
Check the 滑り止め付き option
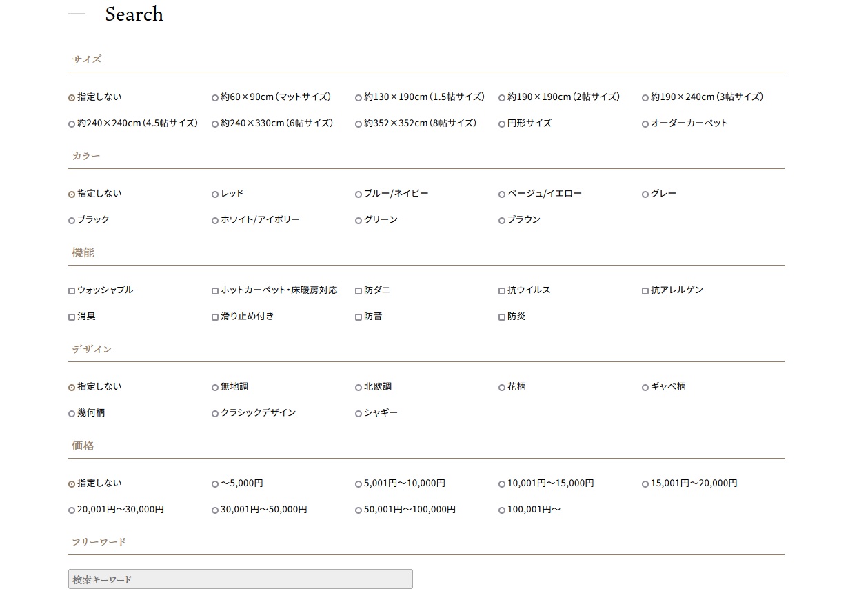pos(215,317)
